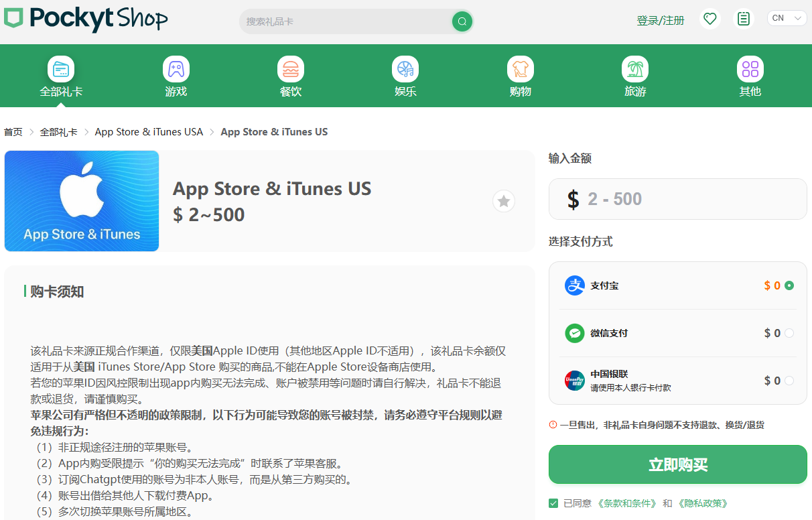Select 中国银联 payment radio button

click(x=789, y=381)
